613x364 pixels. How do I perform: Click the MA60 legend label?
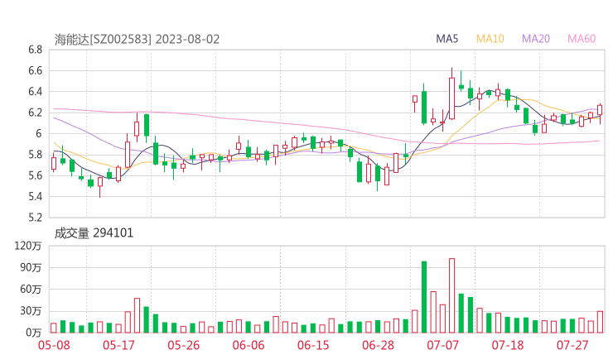[582, 39]
